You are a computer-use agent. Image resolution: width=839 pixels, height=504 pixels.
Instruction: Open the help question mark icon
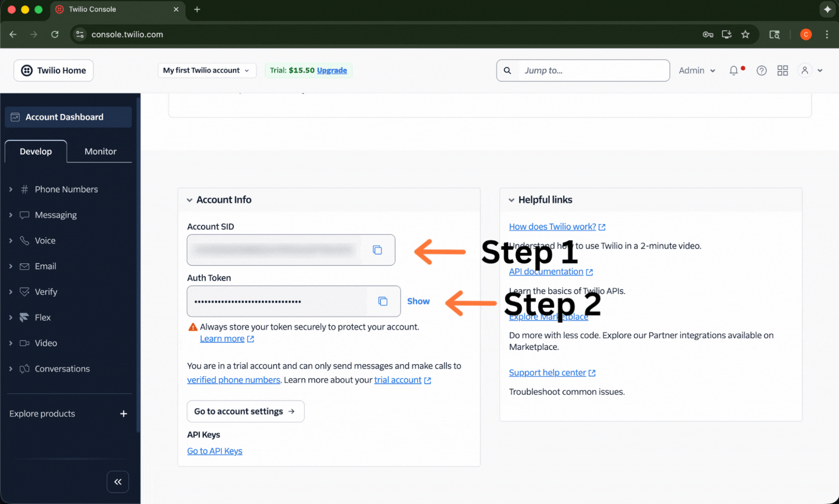pyautogui.click(x=762, y=70)
